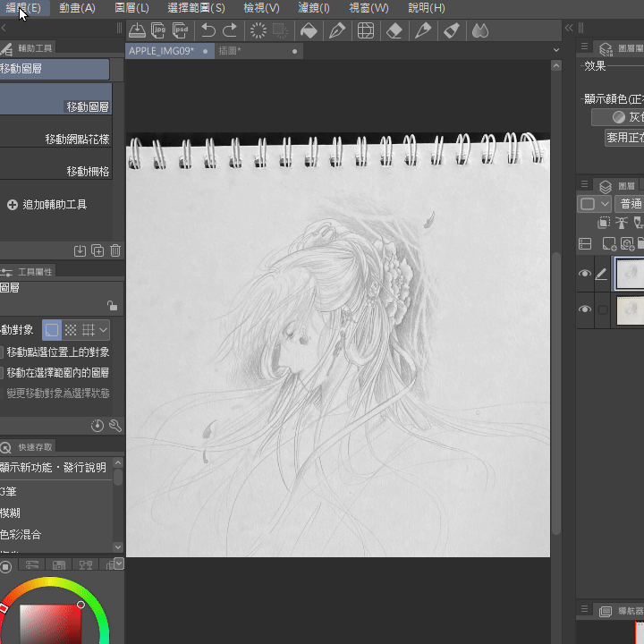Open the 編輯(E) menu
Image resolution: width=644 pixels, height=644 pixels.
pos(24,8)
